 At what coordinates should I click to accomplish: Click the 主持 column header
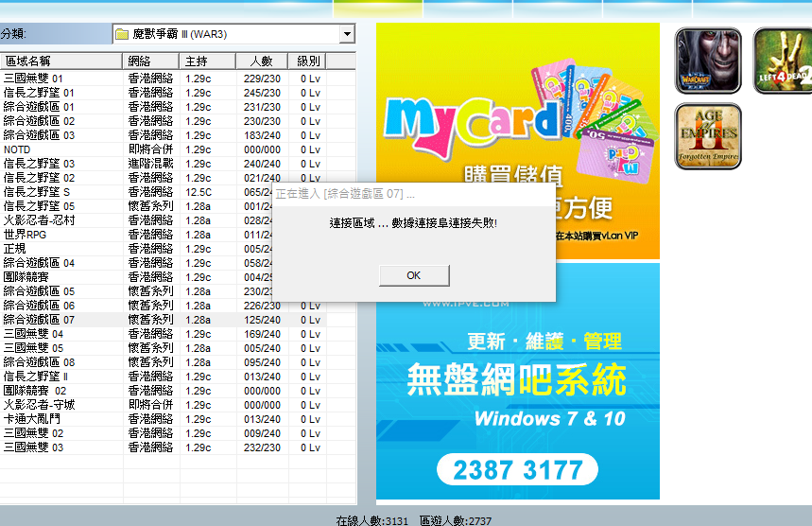pyautogui.click(x=208, y=61)
